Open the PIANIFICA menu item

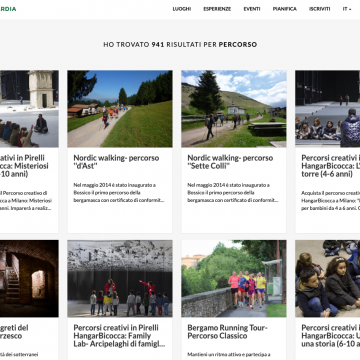point(284,9)
